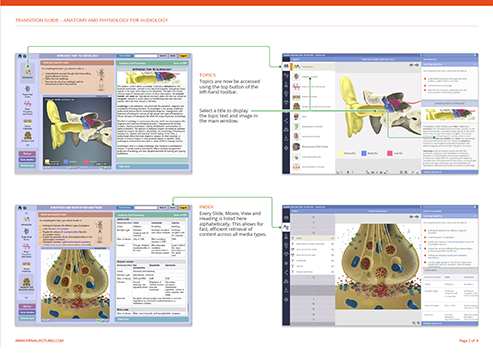Click the yellow legend swatch under the new ear image
The height and width of the screenshot is (360, 493).
pyautogui.click(x=341, y=153)
